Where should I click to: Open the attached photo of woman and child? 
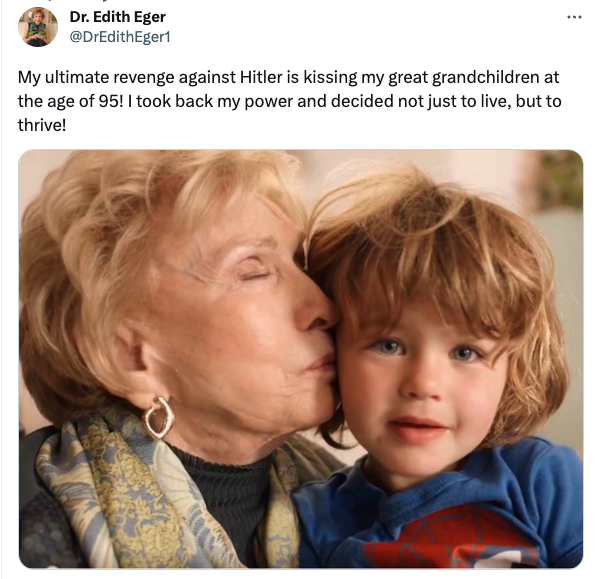pos(301,359)
